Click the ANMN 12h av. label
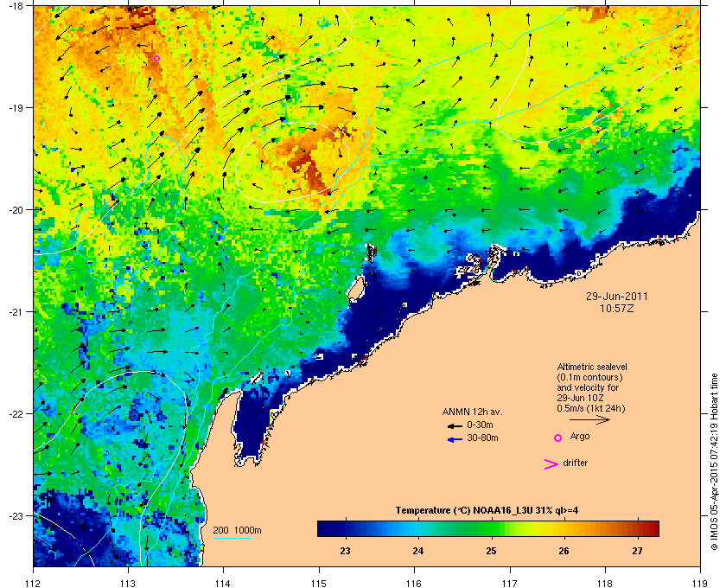The image size is (726, 588). [x=472, y=412]
